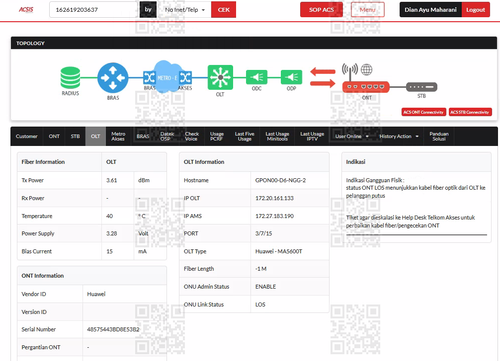Click the ODP splitter icon
The image size is (500, 361).
(291, 77)
